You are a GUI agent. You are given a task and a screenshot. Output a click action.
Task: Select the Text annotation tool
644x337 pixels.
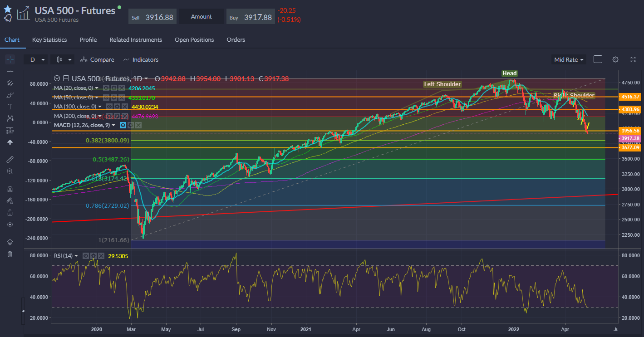[x=10, y=107]
